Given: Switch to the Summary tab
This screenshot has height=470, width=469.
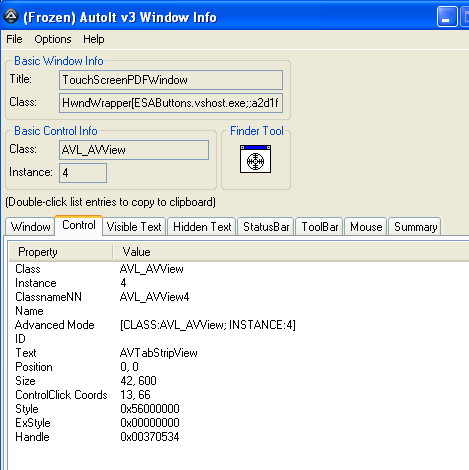Looking at the screenshot, I should 415,227.
